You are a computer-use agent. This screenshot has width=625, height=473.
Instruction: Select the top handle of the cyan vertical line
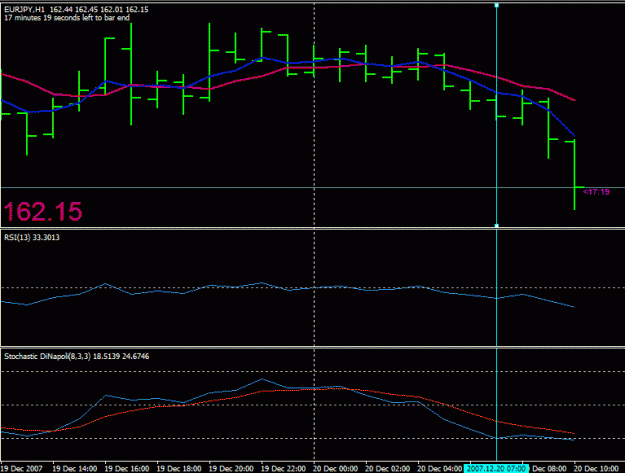tap(497, 5)
